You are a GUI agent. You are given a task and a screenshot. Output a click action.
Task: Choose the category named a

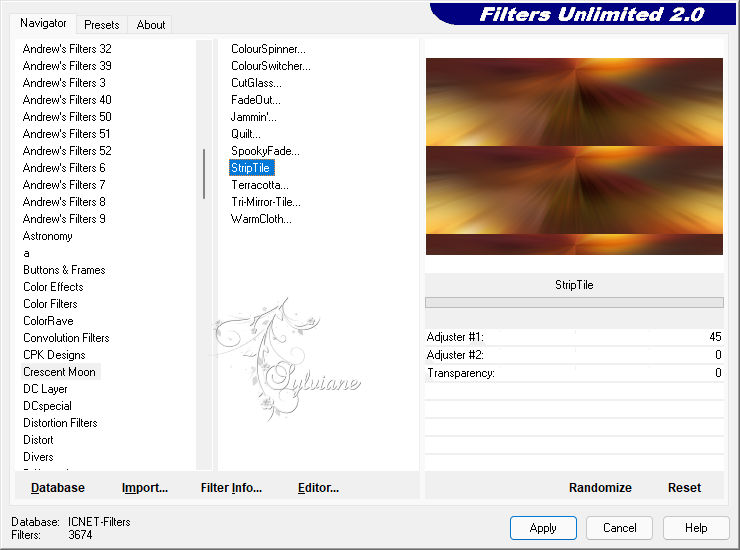[x=26, y=254]
